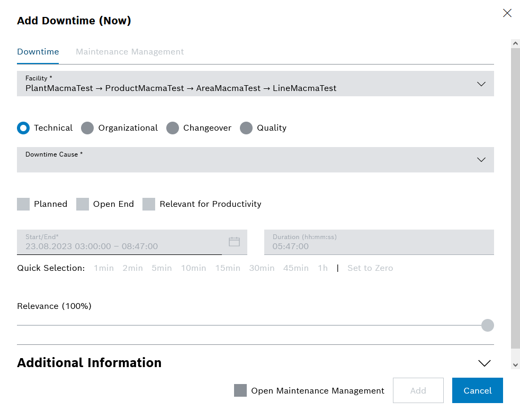This screenshot has width=520, height=420.
Task: Select the Quality downtime type
Action: click(x=246, y=128)
